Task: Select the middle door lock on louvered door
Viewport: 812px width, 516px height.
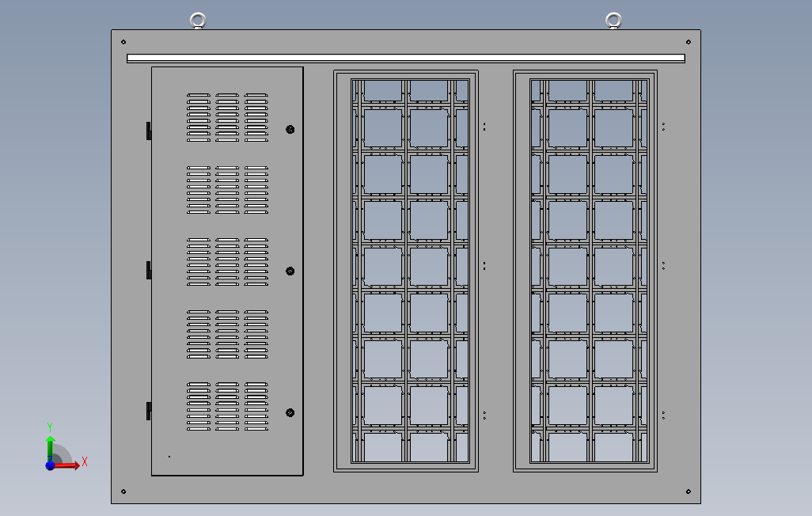Action: [x=290, y=271]
